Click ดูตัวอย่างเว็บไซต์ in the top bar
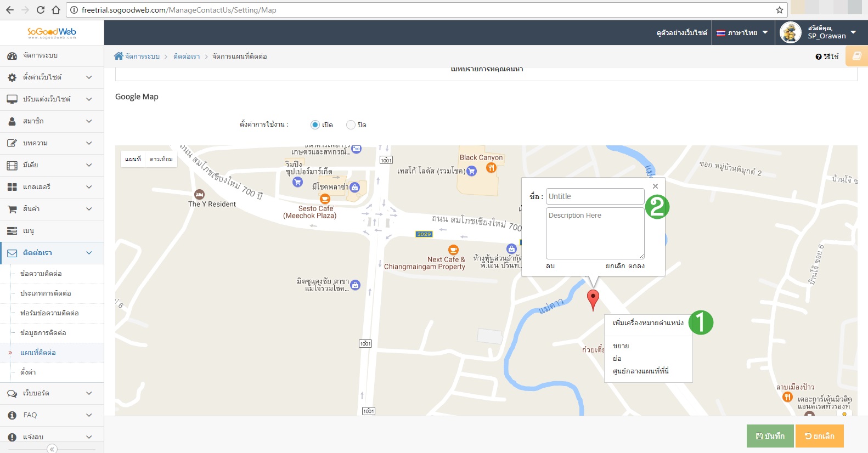This screenshot has height=453, width=868. tap(682, 33)
